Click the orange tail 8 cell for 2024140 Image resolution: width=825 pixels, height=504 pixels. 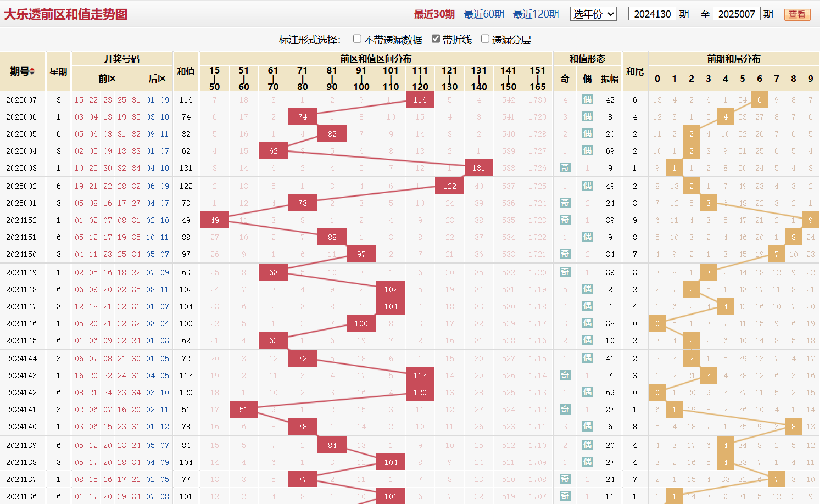point(794,427)
